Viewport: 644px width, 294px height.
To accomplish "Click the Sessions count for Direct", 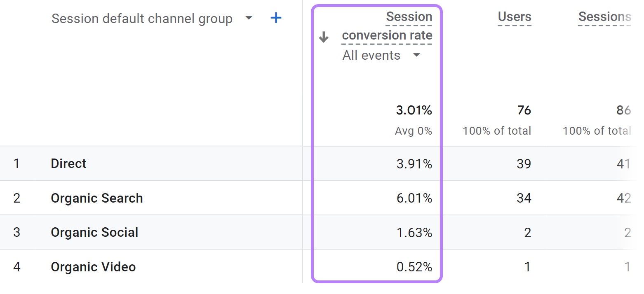I will pos(624,163).
